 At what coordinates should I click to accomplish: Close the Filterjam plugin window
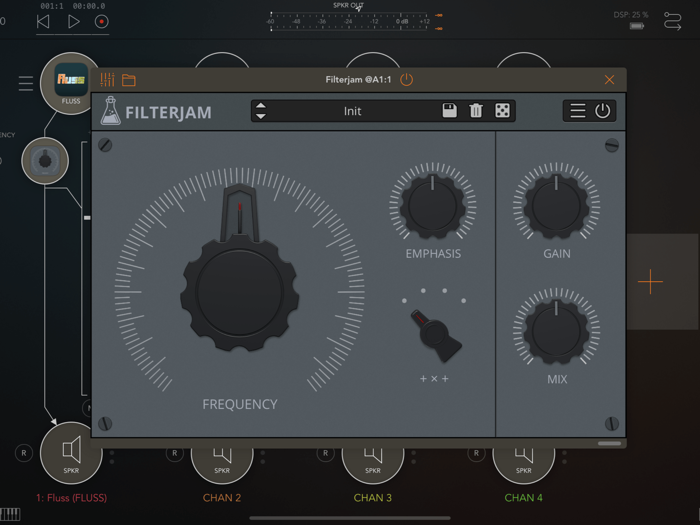point(609,80)
